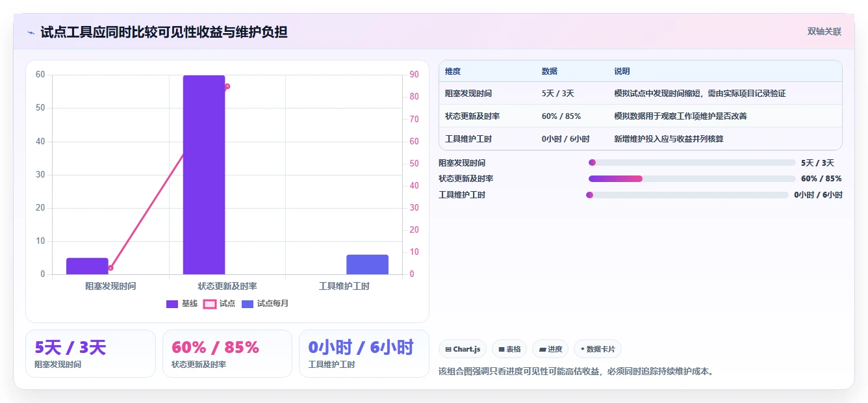Click progress value 5天 / 3天 beside bar

pyautogui.click(x=817, y=162)
